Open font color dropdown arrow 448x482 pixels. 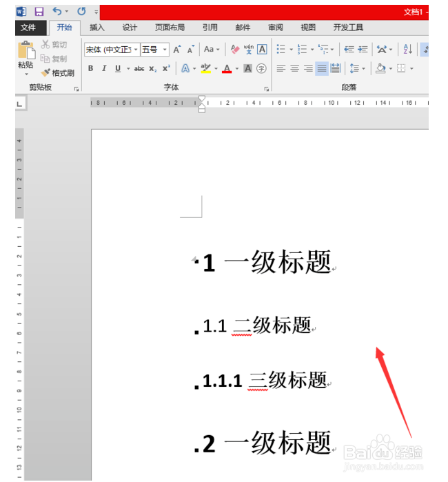(x=237, y=68)
